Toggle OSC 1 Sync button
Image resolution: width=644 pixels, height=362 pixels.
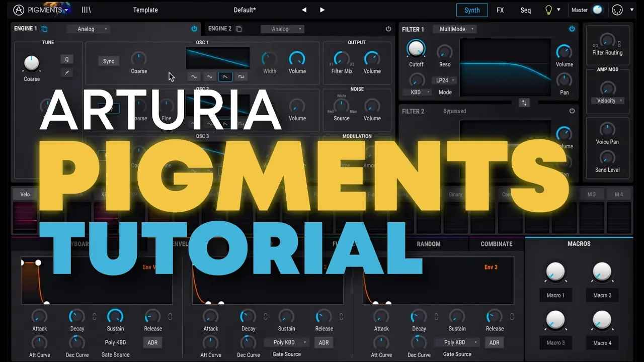click(x=109, y=61)
